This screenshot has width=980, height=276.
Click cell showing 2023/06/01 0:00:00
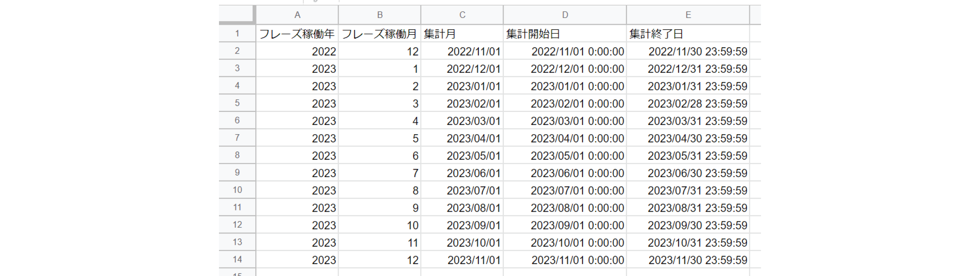(565, 173)
